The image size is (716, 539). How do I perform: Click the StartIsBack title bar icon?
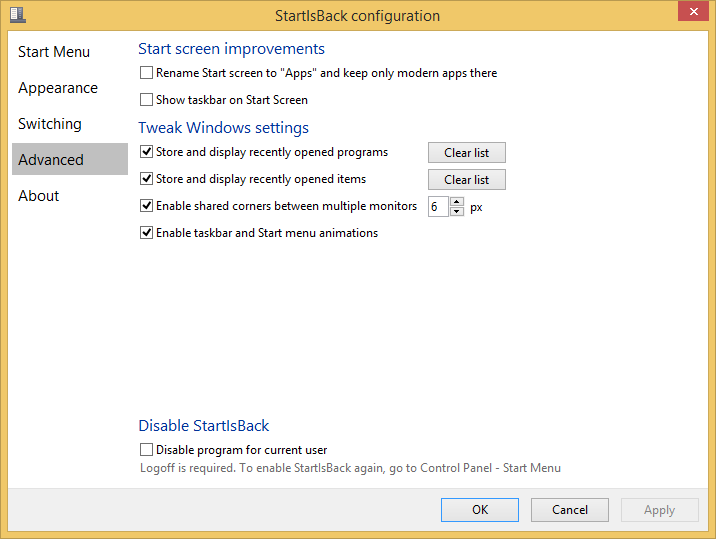coord(18,15)
